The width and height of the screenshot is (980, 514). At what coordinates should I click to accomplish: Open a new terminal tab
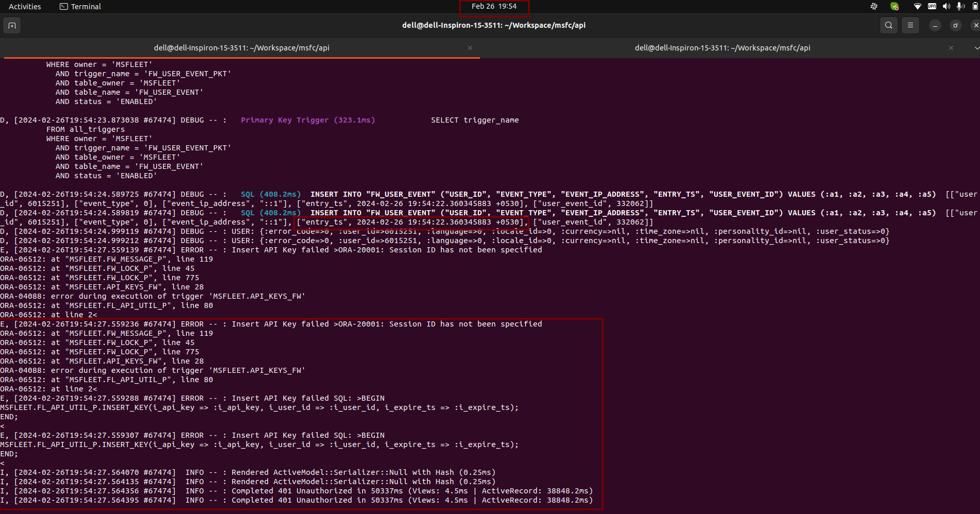(x=12, y=25)
